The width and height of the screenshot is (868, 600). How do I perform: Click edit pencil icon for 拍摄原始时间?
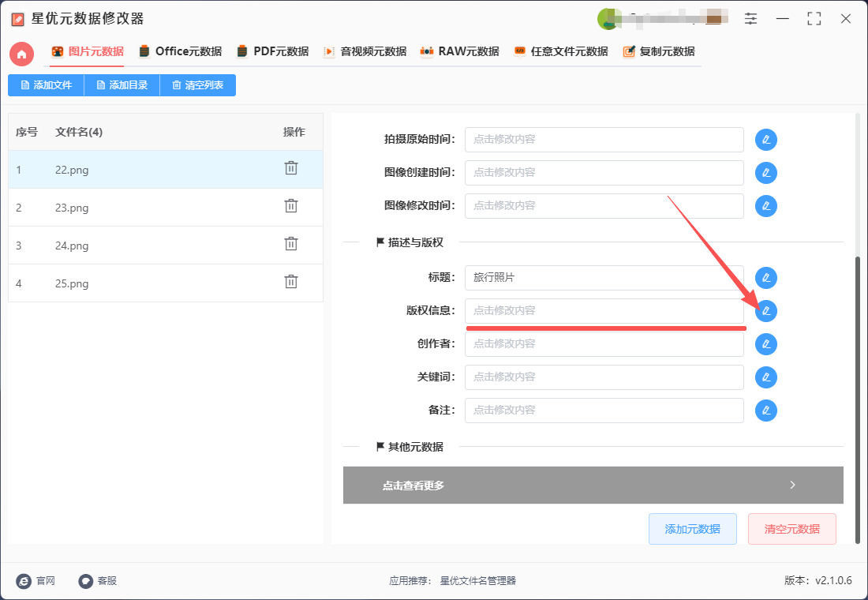766,140
